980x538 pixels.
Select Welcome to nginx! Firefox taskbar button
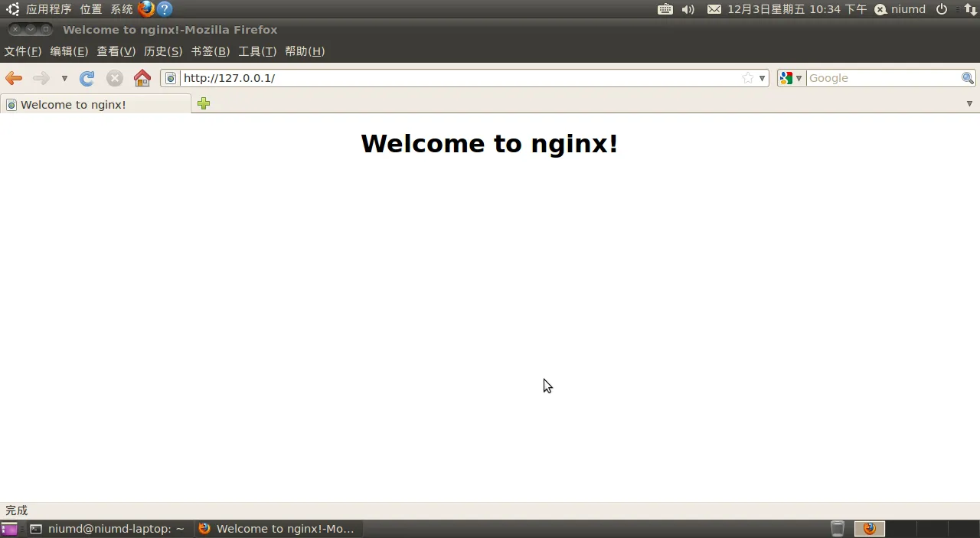click(x=277, y=529)
